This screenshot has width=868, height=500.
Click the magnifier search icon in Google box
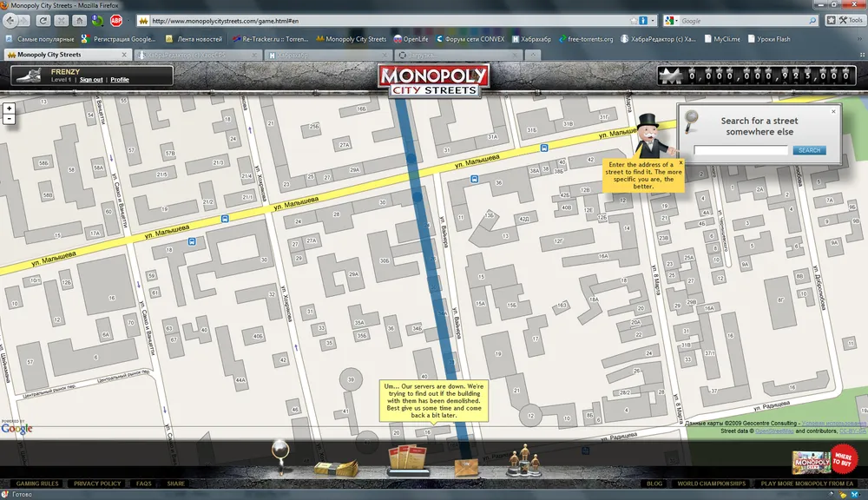(x=812, y=21)
